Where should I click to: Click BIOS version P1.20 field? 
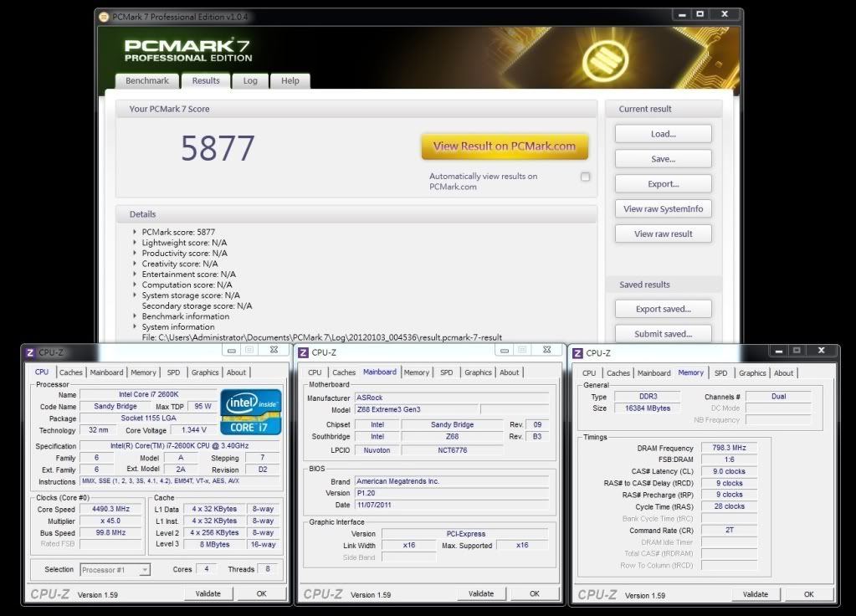pos(452,493)
